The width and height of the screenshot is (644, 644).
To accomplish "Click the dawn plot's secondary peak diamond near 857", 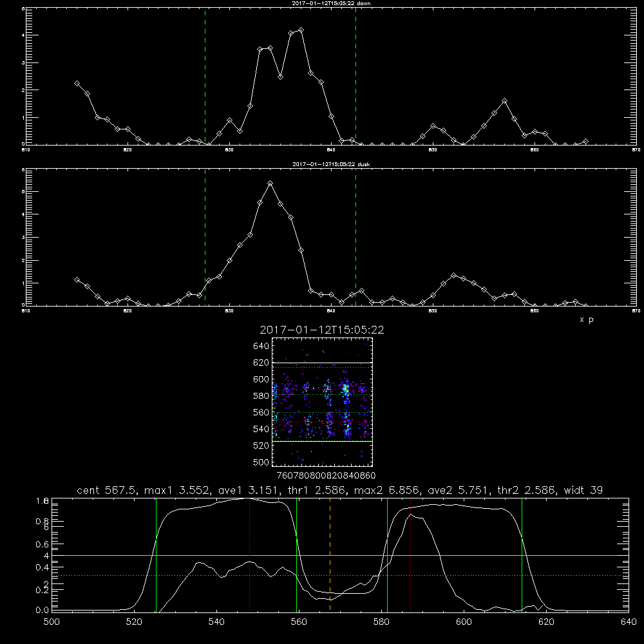I will tap(504, 101).
